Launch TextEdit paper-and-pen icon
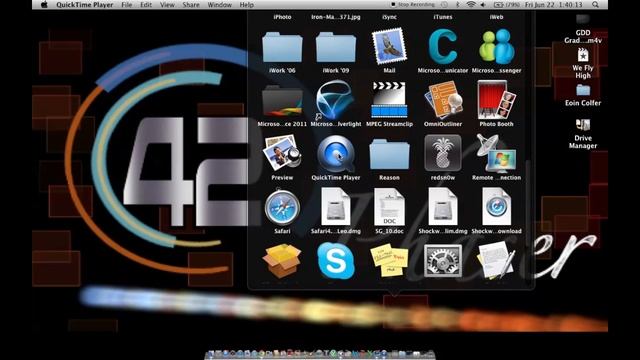640x360 pixels. tap(496, 261)
